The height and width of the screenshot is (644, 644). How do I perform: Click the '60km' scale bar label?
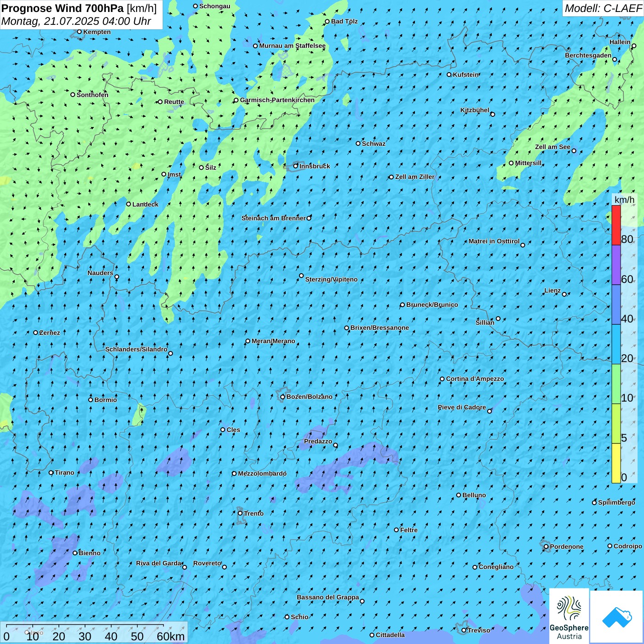pos(171,636)
